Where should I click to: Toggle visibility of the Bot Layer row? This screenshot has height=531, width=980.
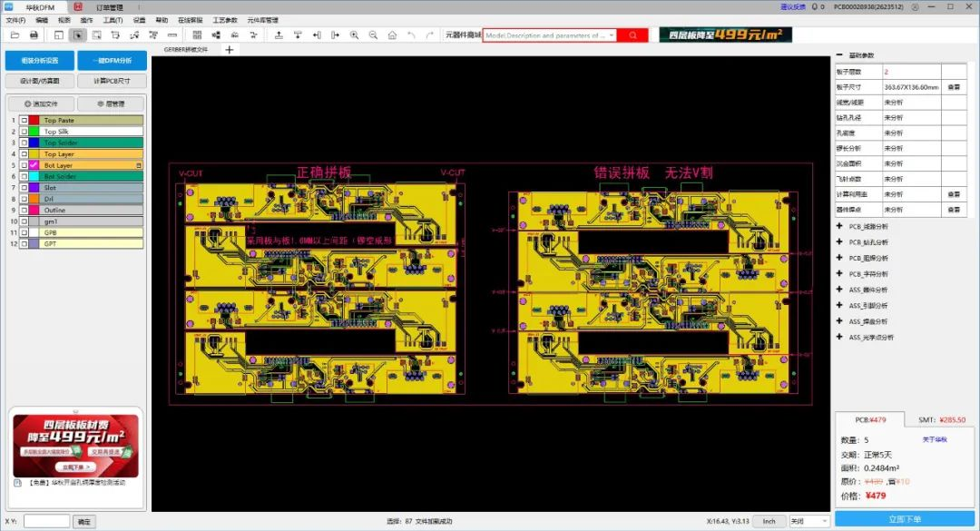click(23, 165)
